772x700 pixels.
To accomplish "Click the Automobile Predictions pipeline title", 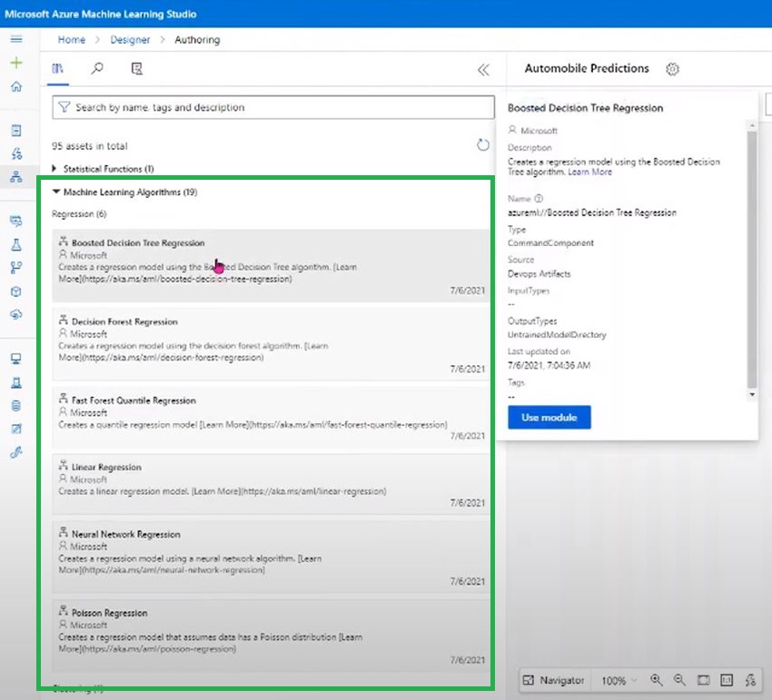I will (587, 68).
